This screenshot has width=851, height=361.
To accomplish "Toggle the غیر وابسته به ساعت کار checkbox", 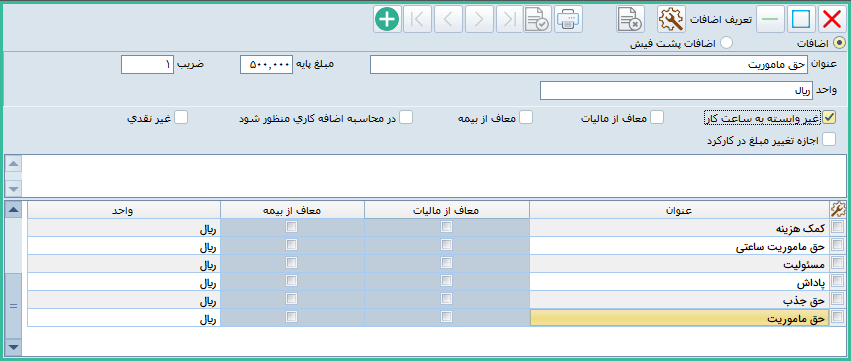I will [x=829, y=117].
